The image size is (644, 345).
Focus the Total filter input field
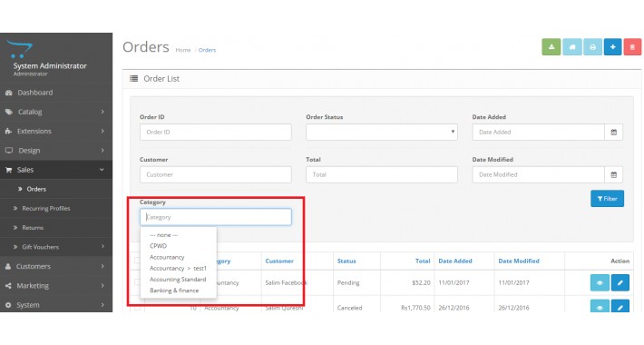click(382, 174)
